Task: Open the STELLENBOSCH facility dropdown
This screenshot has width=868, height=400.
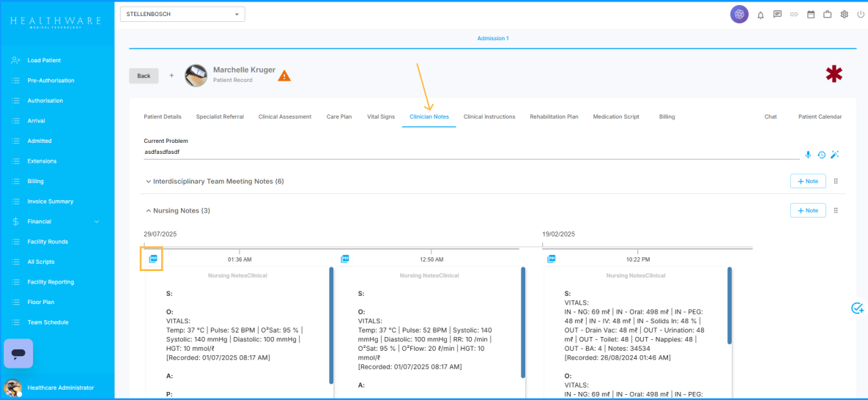Action: pyautogui.click(x=182, y=14)
